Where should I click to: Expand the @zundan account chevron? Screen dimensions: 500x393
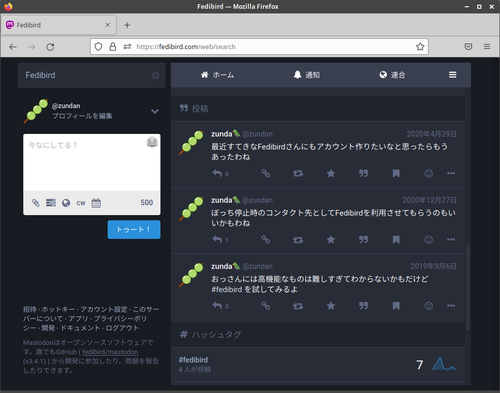click(x=155, y=111)
